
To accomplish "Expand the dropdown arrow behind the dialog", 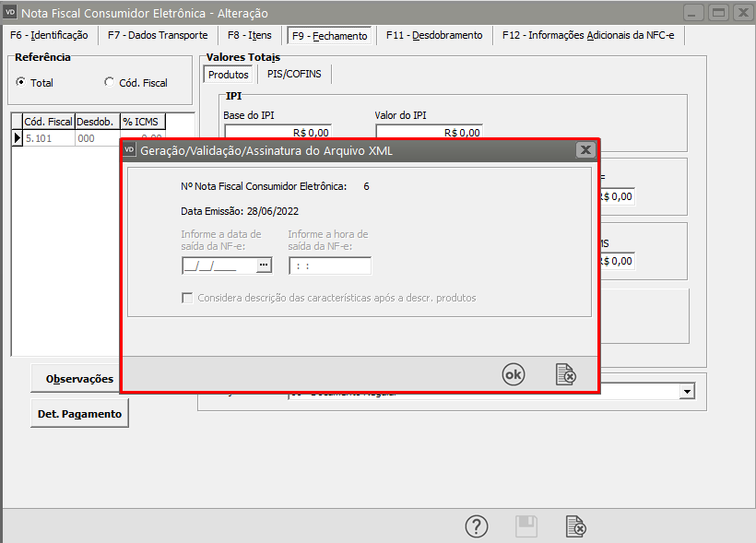I will pyautogui.click(x=688, y=391).
